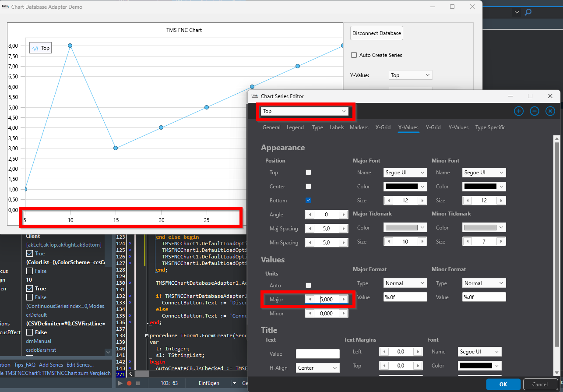Decrease Major units value with left arrow

click(310, 300)
